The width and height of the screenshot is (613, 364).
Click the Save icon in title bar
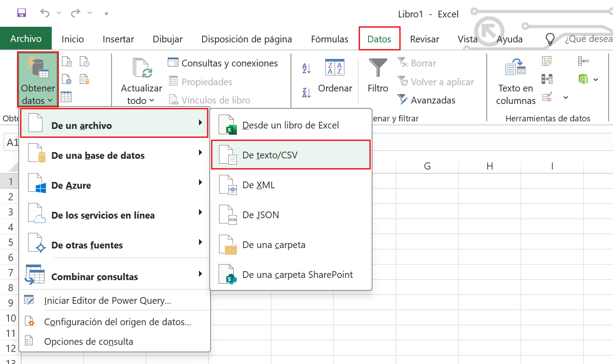pyautogui.click(x=21, y=13)
